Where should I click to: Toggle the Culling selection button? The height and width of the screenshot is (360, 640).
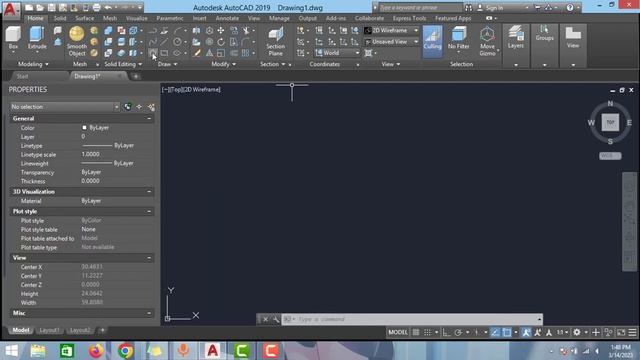(x=432, y=41)
